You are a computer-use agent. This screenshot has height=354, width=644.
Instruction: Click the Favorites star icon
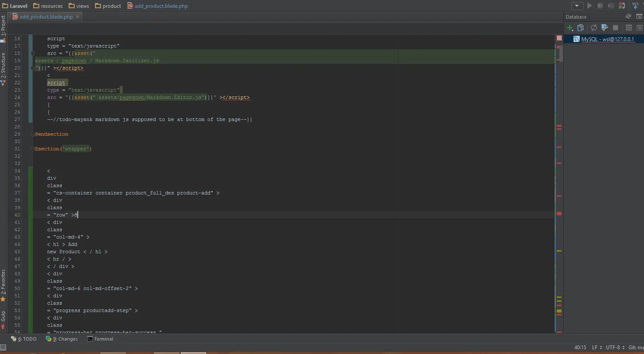click(x=3, y=299)
